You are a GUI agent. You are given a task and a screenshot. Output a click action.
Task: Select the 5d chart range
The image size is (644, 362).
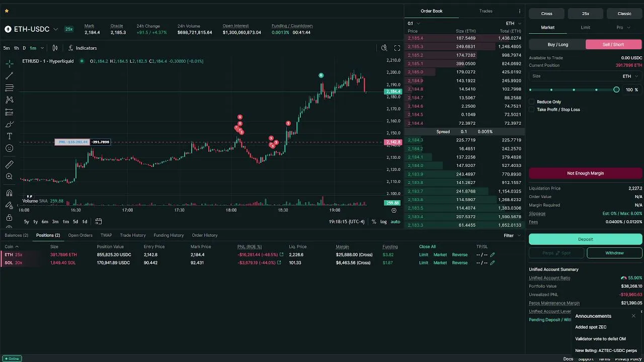coord(75,222)
